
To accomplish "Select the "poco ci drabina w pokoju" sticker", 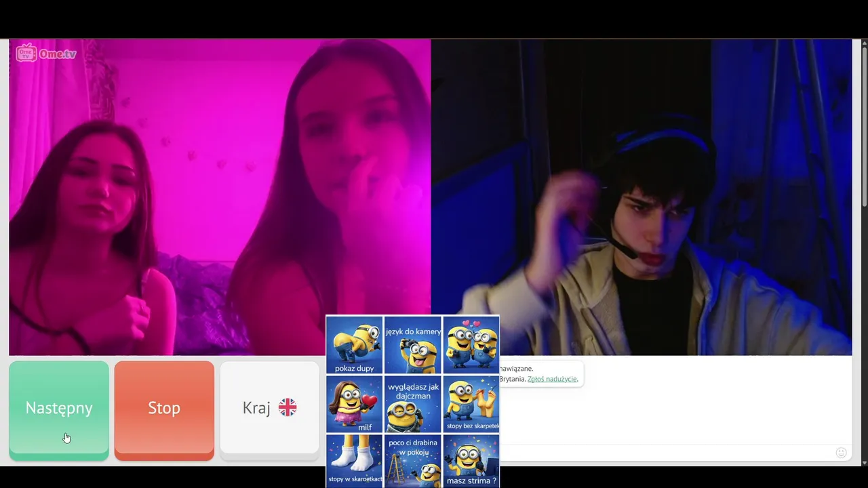I will tap(413, 460).
